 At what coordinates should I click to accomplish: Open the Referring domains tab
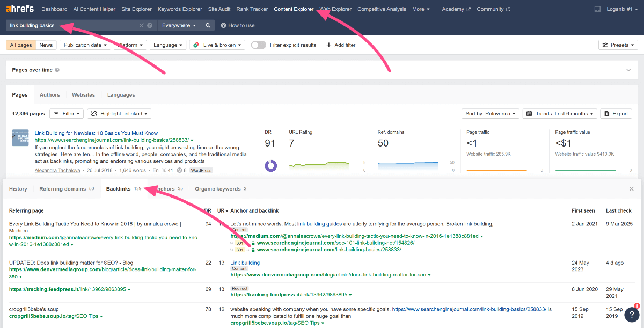[67, 189]
